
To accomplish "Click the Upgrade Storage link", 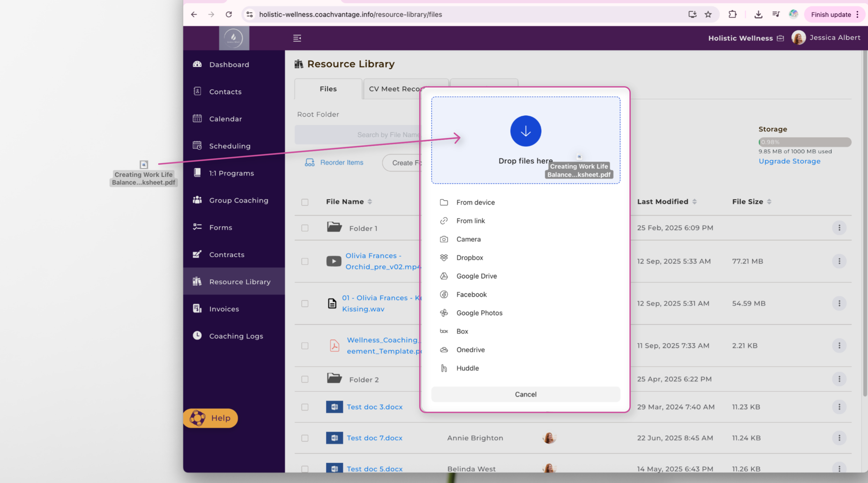I will 789,161.
